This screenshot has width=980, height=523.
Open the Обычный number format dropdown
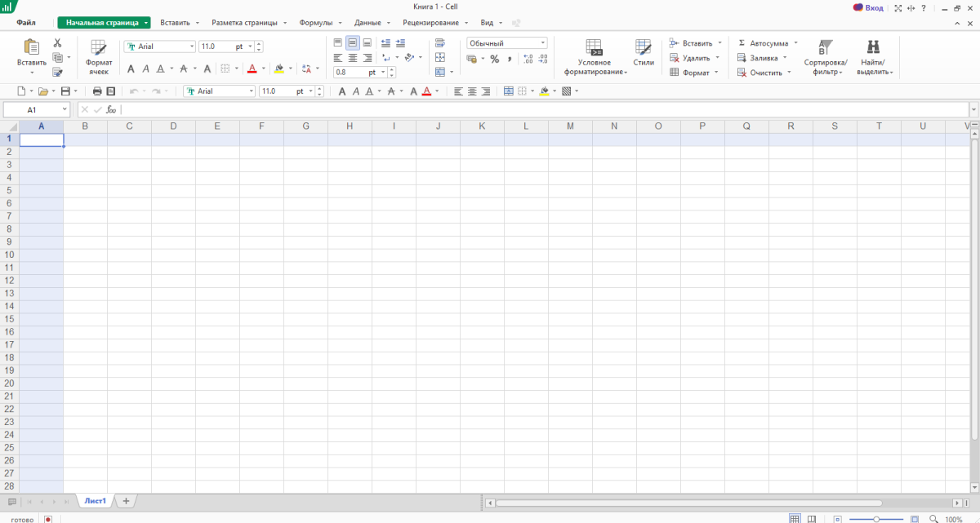pos(507,43)
